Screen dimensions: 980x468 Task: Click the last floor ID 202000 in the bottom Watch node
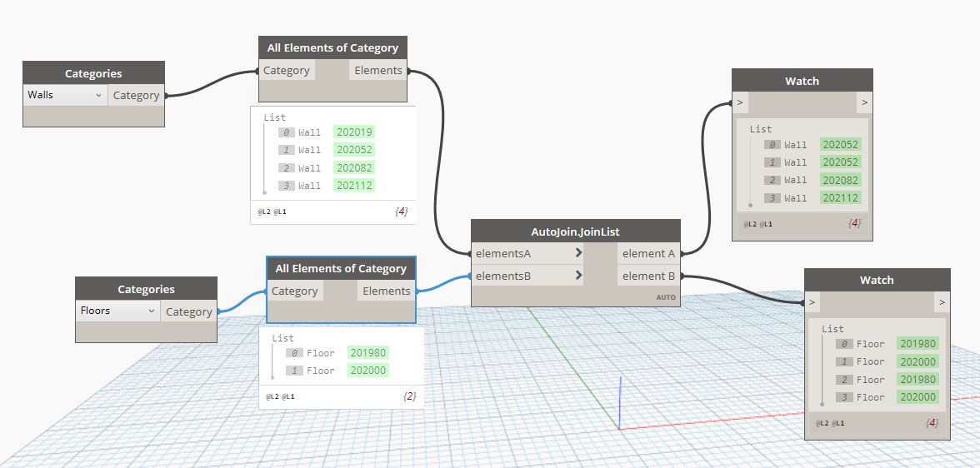click(x=917, y=397)
